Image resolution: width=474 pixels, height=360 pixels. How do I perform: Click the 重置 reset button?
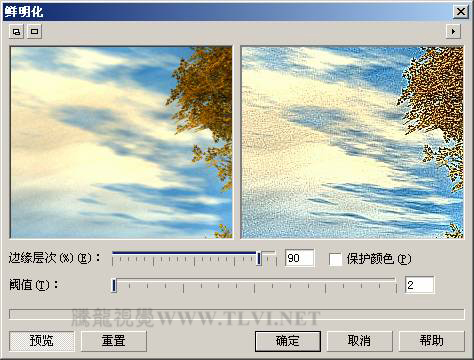pos(114,341)
